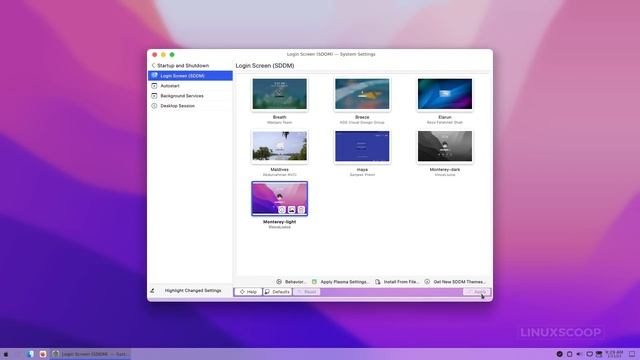Toggle Highlight Changed Settings
Image resolution: width=640 pixels, height=360 pixels.
pos(186,291)
